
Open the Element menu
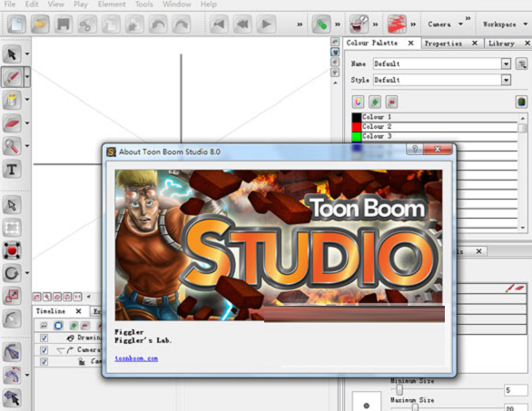click(112, 5)
